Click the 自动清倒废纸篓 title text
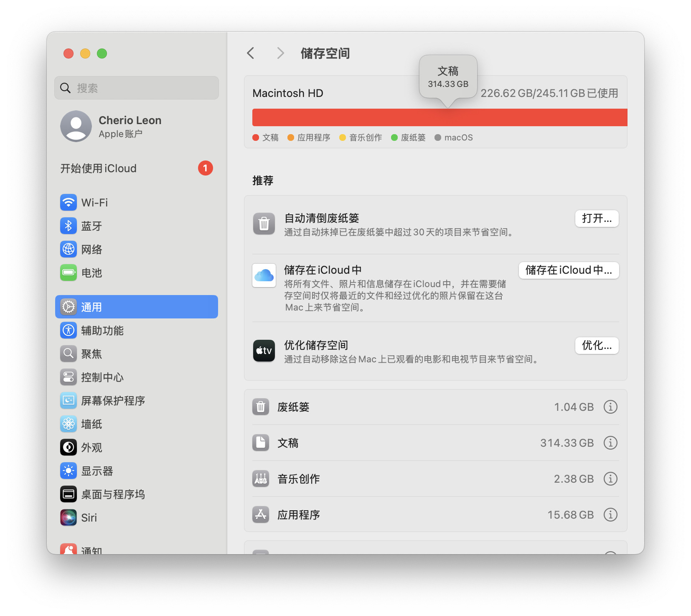Image resolution: width=691 pixels, height=616 pixels. [x=322, y=218]
